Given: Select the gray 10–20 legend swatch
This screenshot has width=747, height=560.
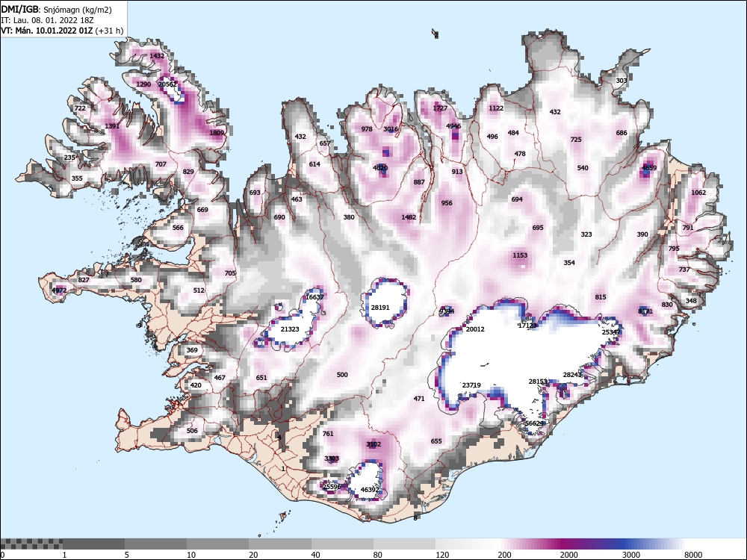Looking at the screenshot, I should tap(217, 544).
